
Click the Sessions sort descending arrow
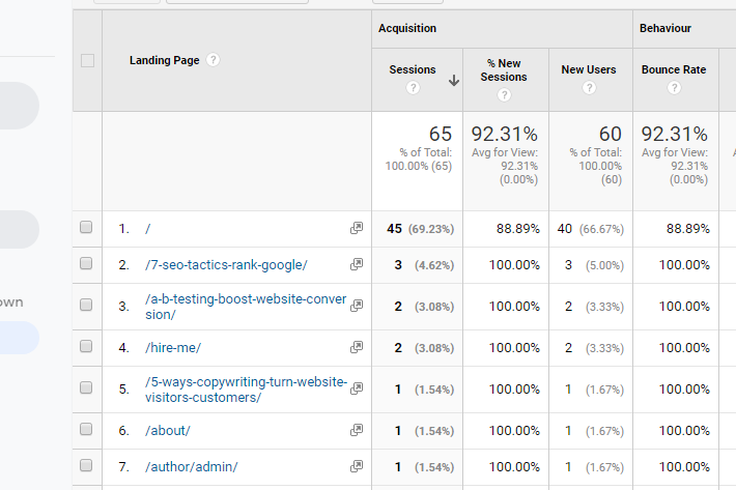tap(453, 81)
